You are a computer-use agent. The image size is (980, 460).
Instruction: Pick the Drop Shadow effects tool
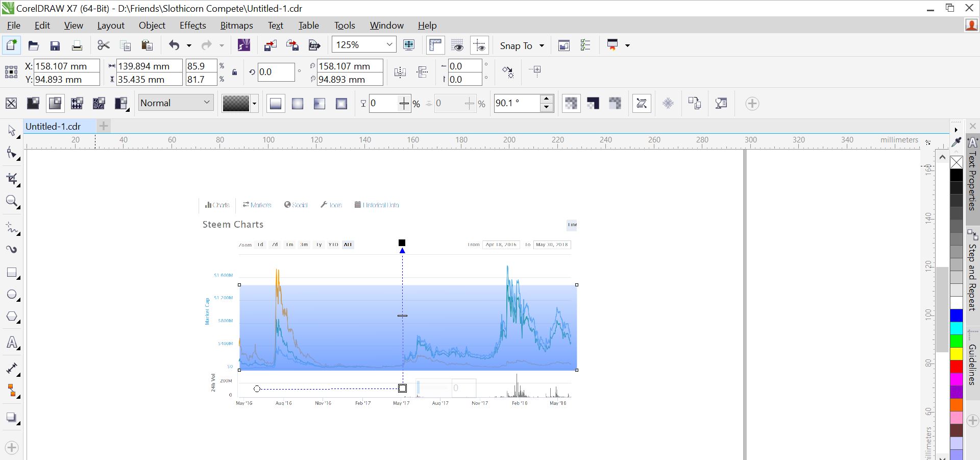(12, 418)
